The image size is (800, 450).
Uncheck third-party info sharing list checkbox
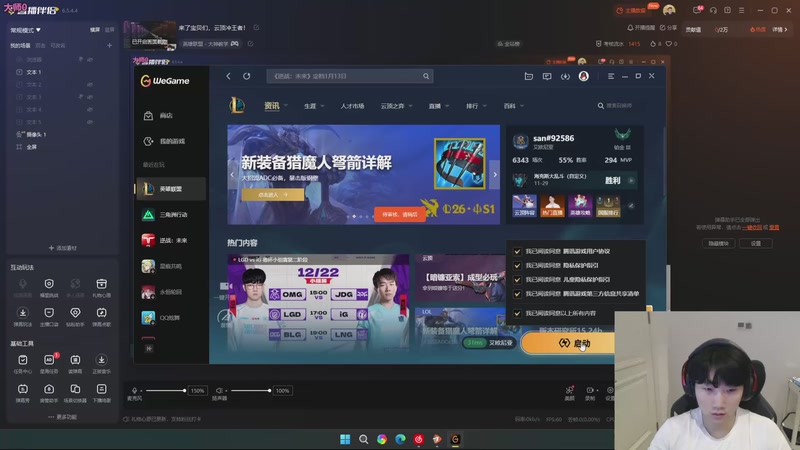click(x=517, y=294)
